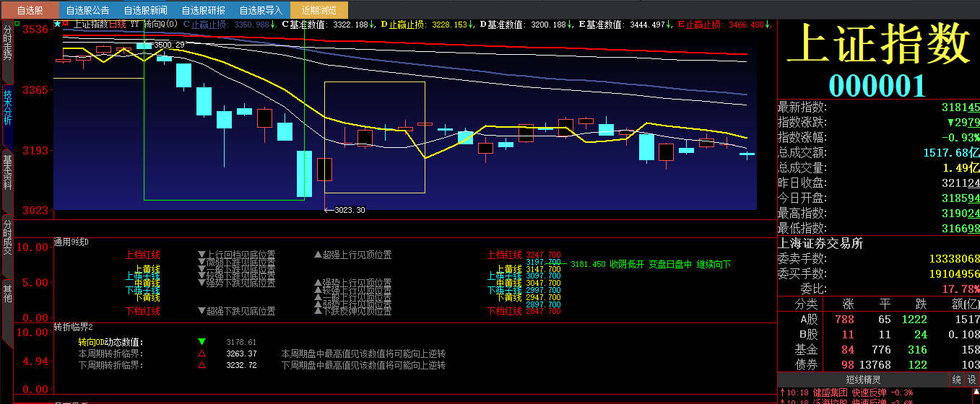Click the 指数涨跌 row
This screenshot has height=404, width=980.
878,122
